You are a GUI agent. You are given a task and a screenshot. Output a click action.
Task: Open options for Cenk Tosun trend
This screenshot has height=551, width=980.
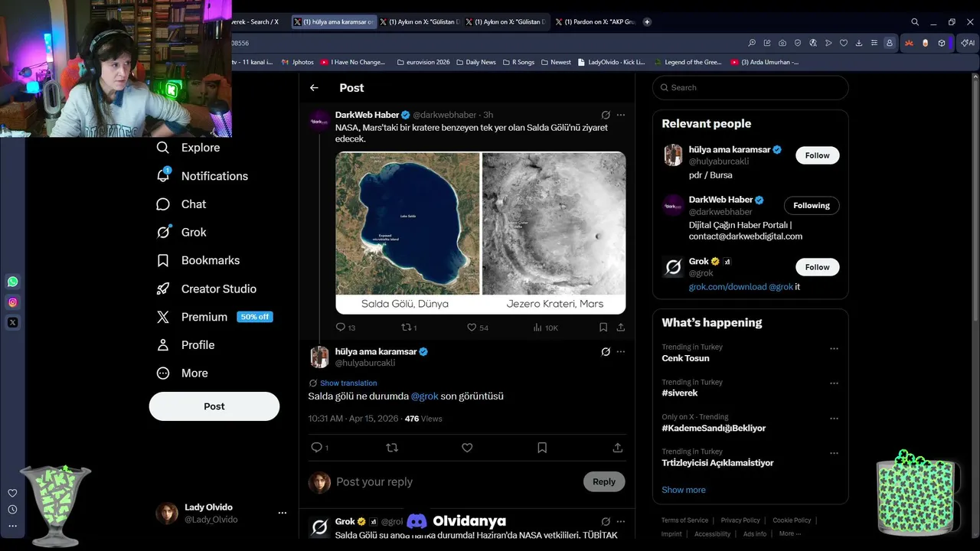pyautogui.click(x=834, y=348)
